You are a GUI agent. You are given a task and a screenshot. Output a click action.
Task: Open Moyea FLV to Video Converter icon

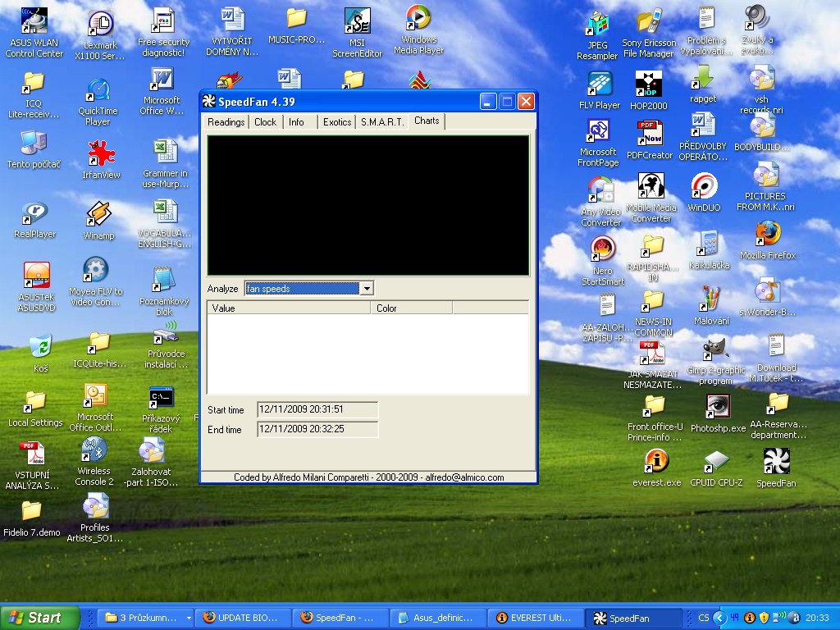click(96, 282)
